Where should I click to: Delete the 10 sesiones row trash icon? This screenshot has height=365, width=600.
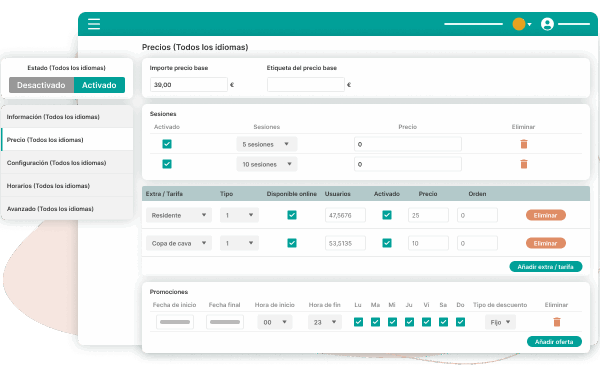[524, 164]
